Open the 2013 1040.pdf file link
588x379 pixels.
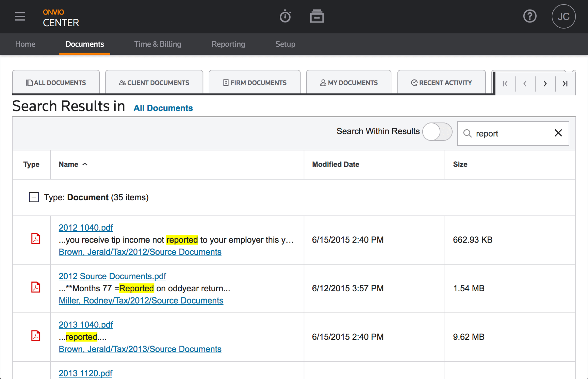pos(86,324)
